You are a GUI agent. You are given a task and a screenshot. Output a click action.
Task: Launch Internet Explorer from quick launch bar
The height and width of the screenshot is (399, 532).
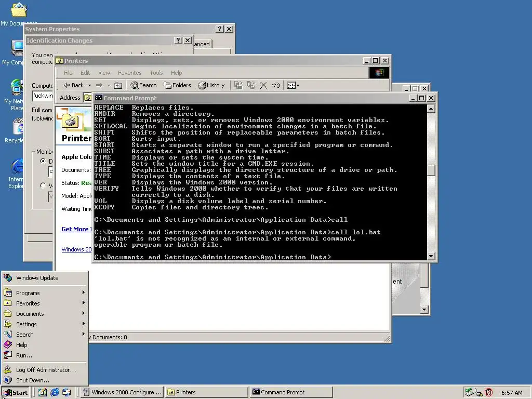55,392
